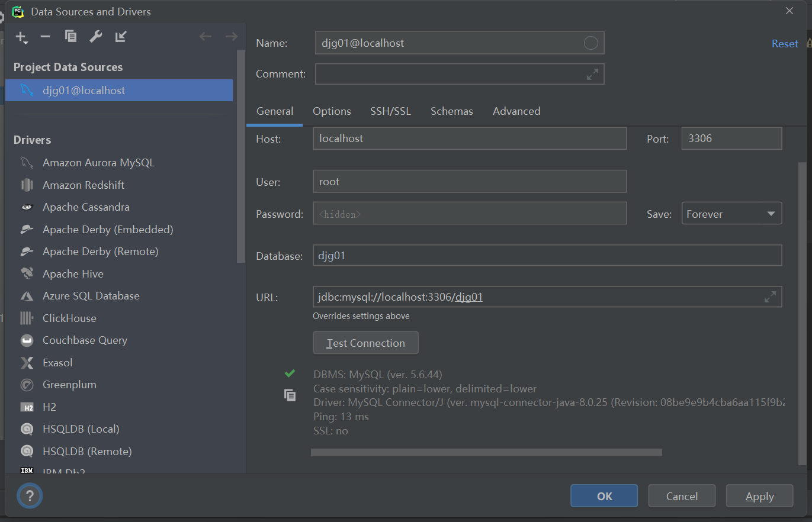
Task: Confirm with the OK button
Action: pos(604,496)
